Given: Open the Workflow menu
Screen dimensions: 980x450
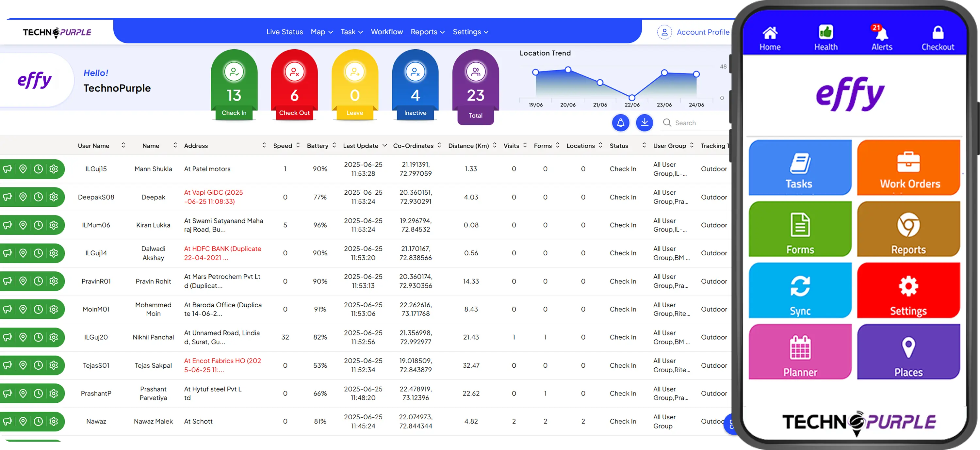Looking at the screenshot, I should click(x=387, y=32).
